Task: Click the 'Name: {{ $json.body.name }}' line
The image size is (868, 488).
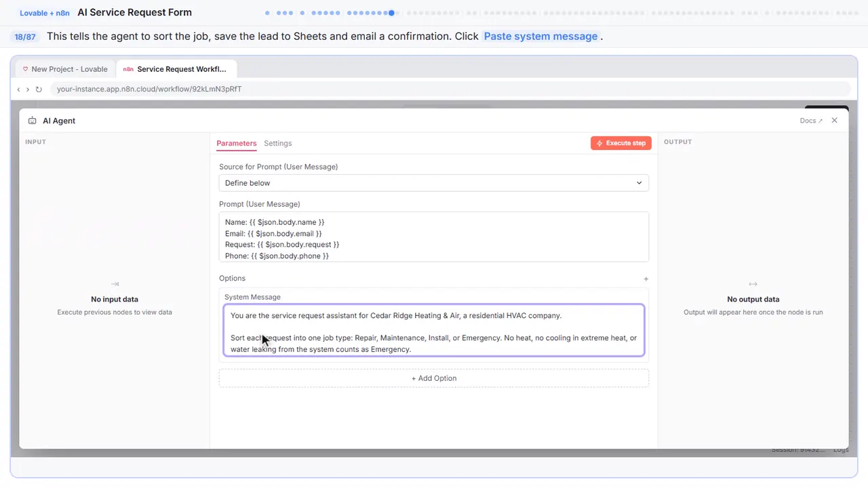Action: [x=275, y=222]
